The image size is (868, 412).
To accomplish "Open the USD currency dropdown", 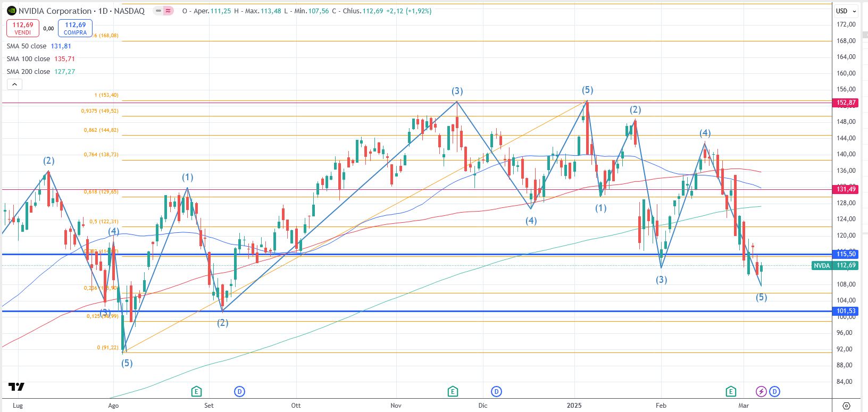I will pyautogui.click(x=846, y=11).
